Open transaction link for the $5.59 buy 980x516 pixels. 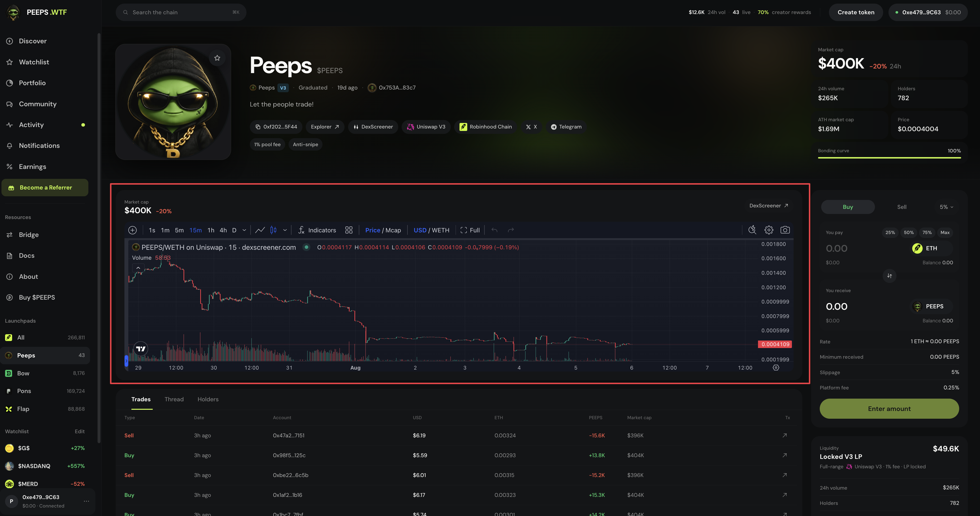[784, 455]
